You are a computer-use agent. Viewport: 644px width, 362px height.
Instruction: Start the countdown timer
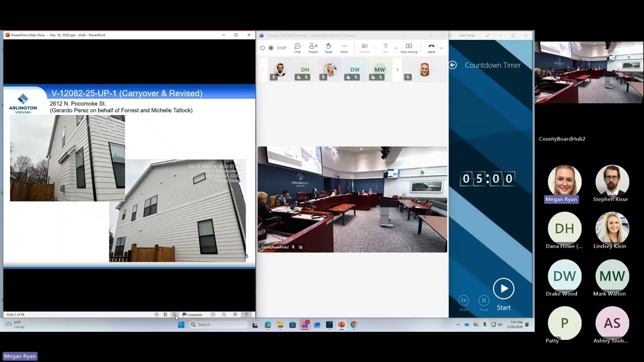click(x=504, y=289)
